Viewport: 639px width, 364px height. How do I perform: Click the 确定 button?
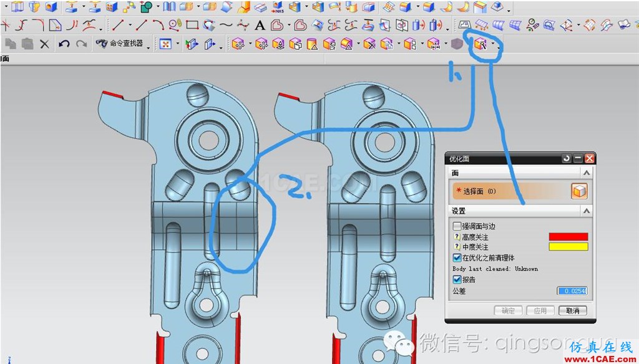tap(508, 310)
